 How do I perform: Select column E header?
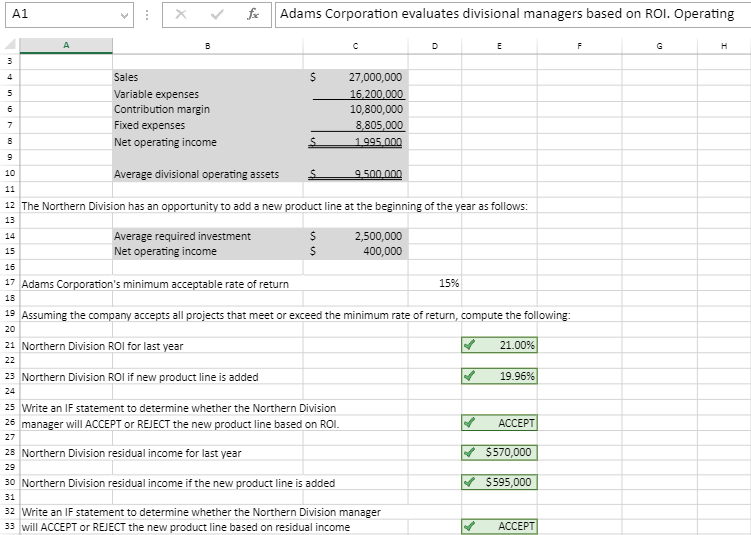tap(499, 46)
